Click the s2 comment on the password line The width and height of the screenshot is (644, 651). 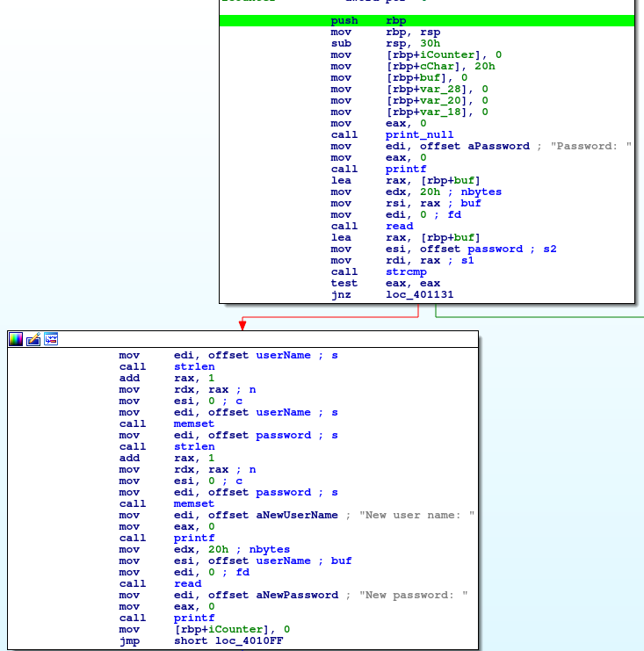(x=550, y=250)
